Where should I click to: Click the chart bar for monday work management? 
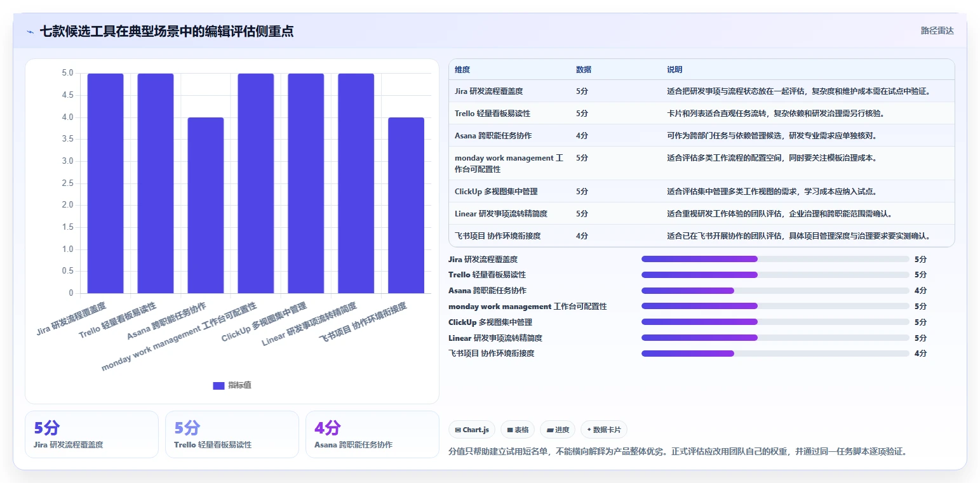[256, 183]
